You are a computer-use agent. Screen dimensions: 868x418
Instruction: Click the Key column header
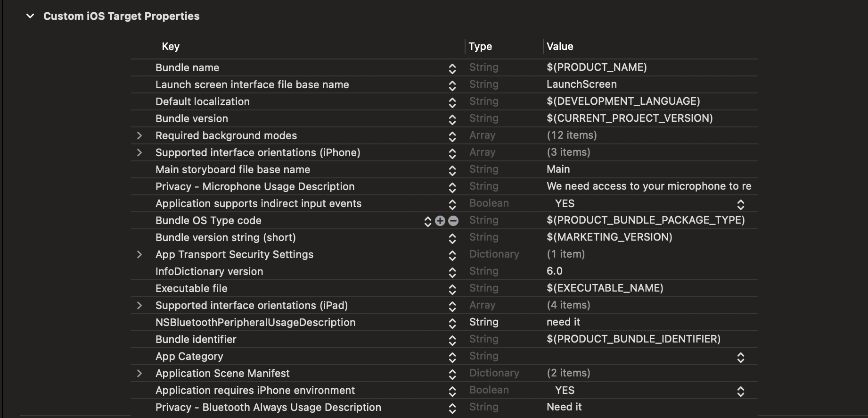point(171,46)
